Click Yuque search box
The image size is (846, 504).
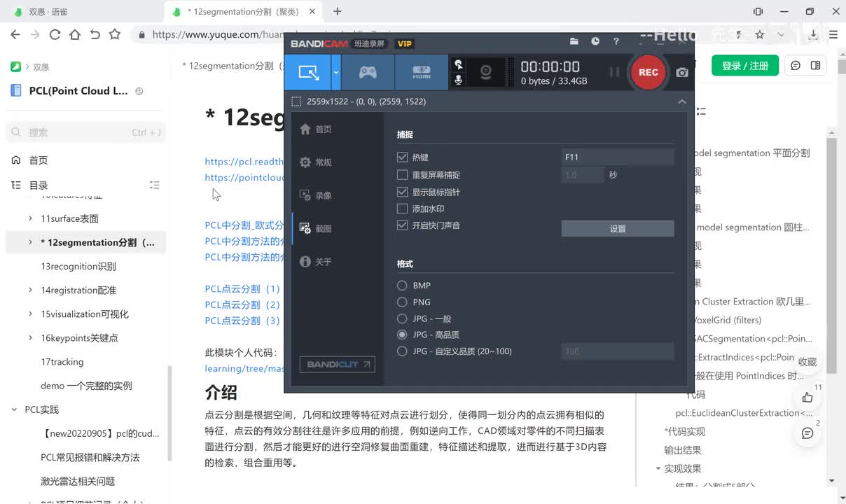86,132
